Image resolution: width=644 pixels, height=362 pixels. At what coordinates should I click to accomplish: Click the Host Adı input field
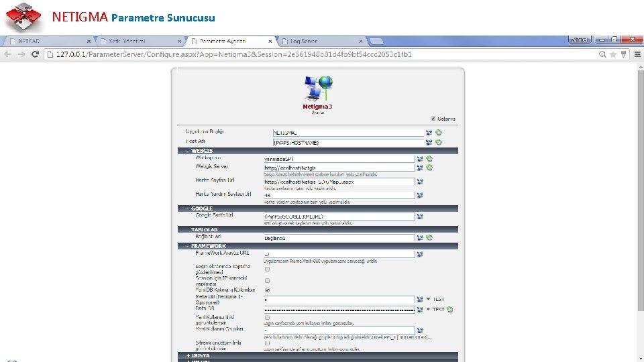pyautogui.click(x=348, y=143)
